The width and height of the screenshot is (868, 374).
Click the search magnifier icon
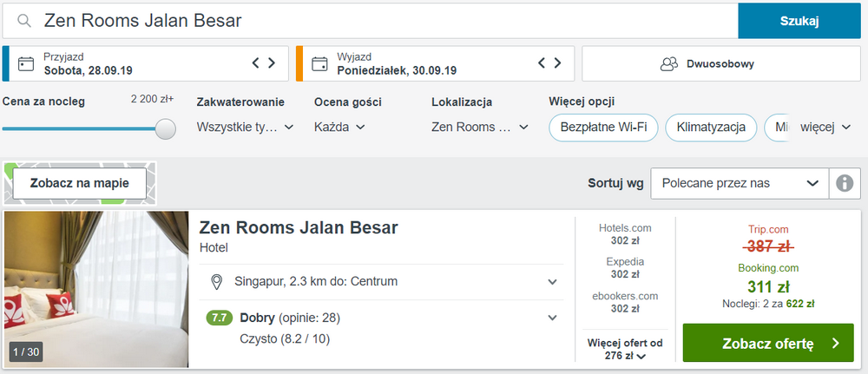point(25,21)
